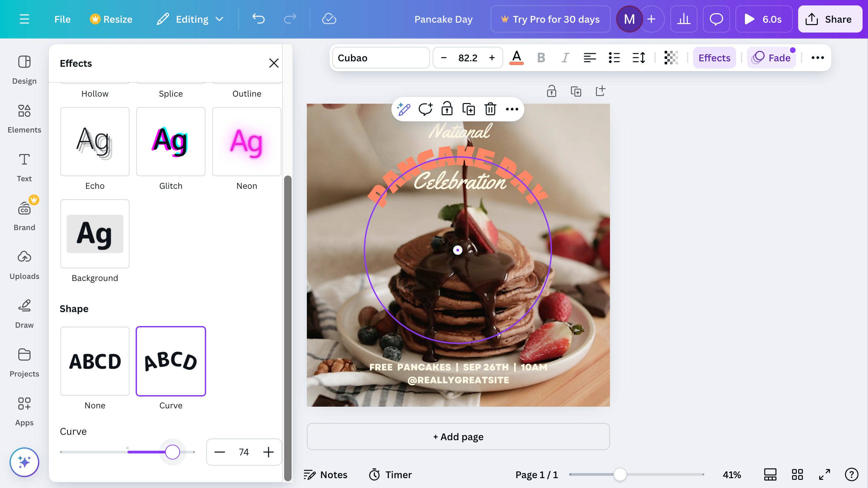
Task: Click the Pancake Day design title
Action: point(443,19)
